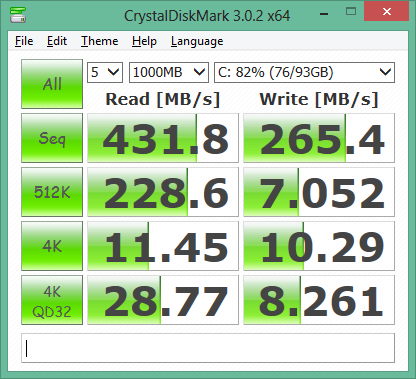Image resolution: width=416 pixels, height=379 pixels.
Task: Select the Seq write result 265.4
Action: [319, 138]
